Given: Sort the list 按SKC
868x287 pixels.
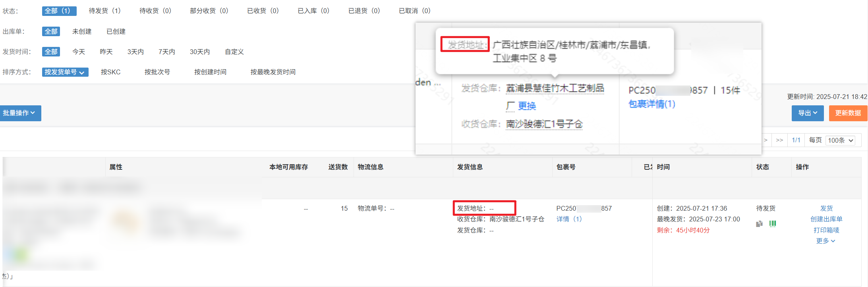Looking at the screenshot, I should pyautogui.click(x=110, y=72).
